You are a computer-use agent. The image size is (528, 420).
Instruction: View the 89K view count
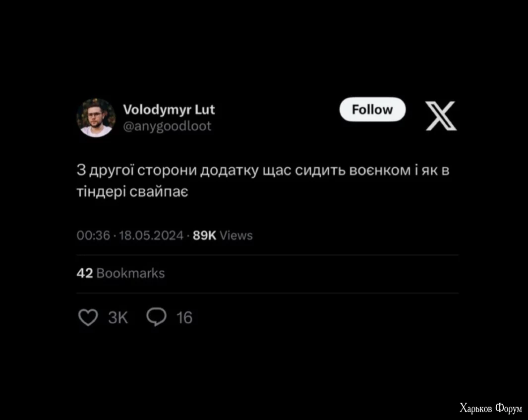[x=204, y=236]
